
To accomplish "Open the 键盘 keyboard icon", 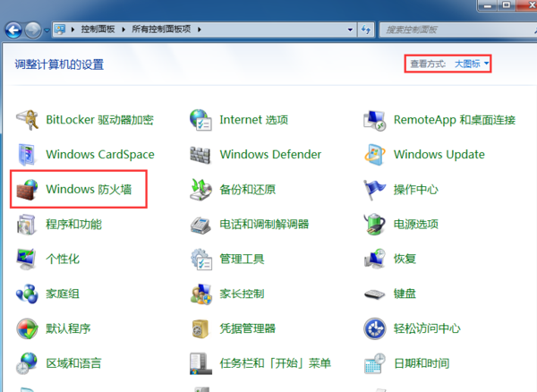I will point(374,294).
